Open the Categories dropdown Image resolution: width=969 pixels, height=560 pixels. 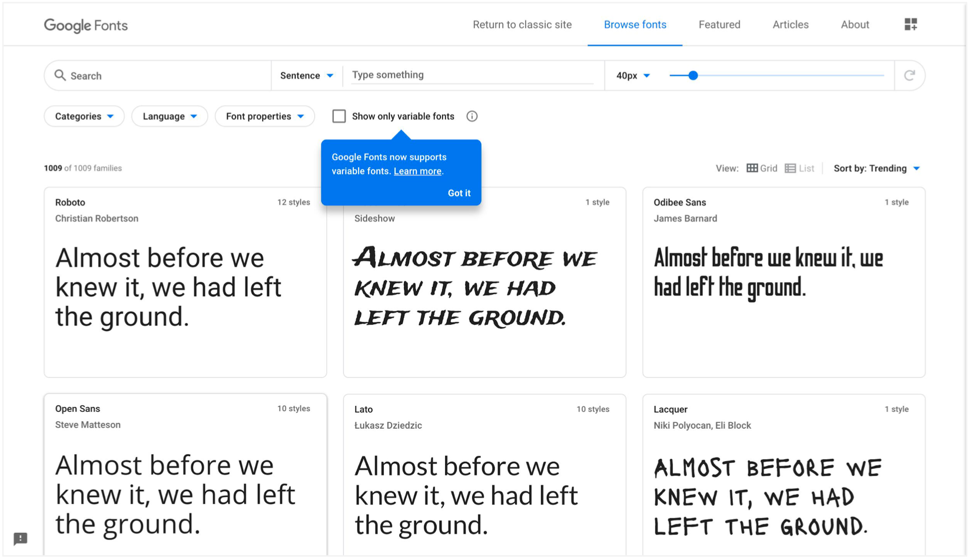[x=84, y=116]
